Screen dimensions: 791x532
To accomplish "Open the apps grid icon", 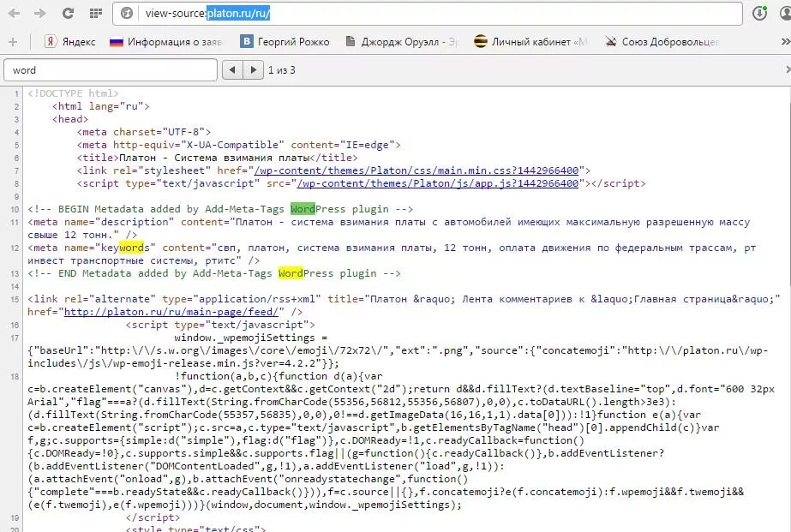I will (96, 13).
